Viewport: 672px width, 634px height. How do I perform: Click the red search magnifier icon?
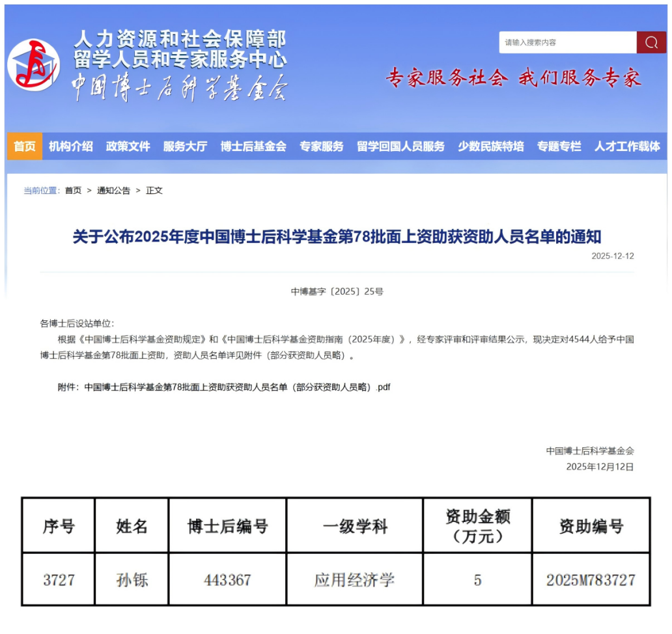[x=651, y=42]
